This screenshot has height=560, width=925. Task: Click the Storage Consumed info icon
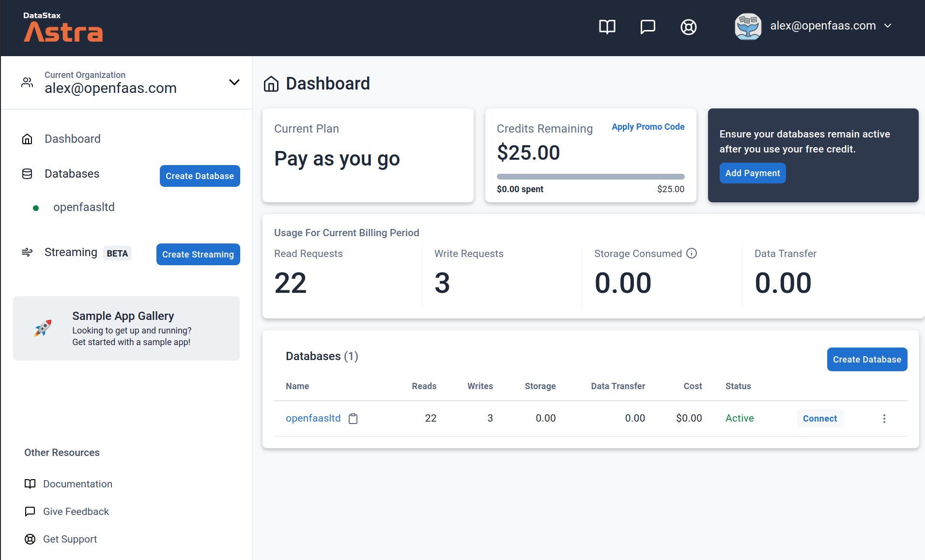[x=692, y=253]
